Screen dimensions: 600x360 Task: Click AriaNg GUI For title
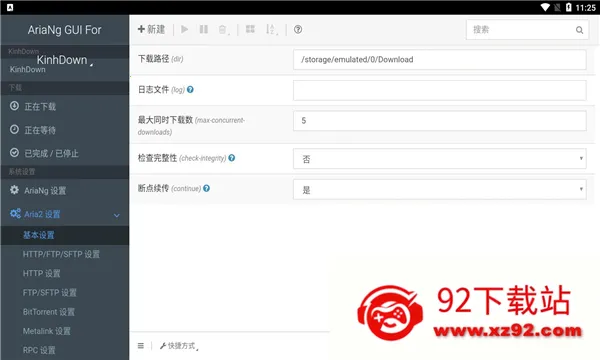pyautogui.click(x=65, y=30)
